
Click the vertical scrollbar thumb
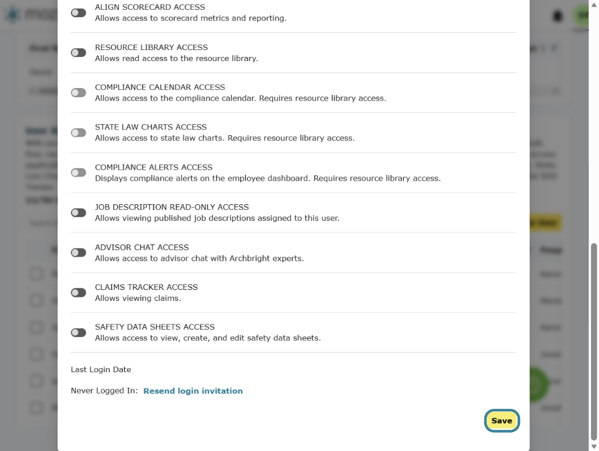pos(594,342)
